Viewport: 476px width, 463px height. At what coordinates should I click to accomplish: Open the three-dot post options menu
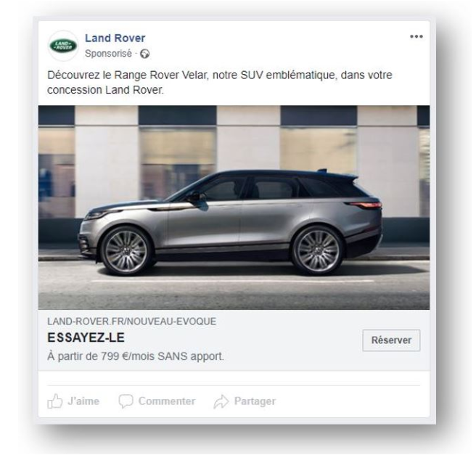tap(416, 37)
